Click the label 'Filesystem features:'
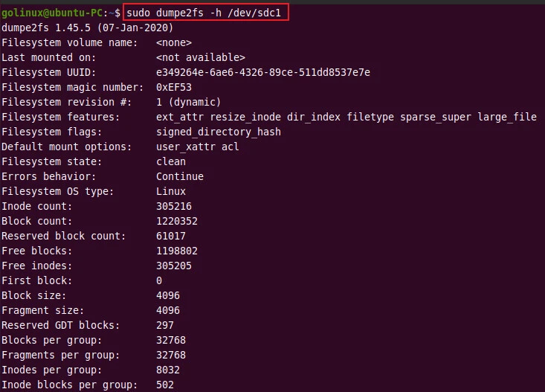 click(x=60, y=118)
